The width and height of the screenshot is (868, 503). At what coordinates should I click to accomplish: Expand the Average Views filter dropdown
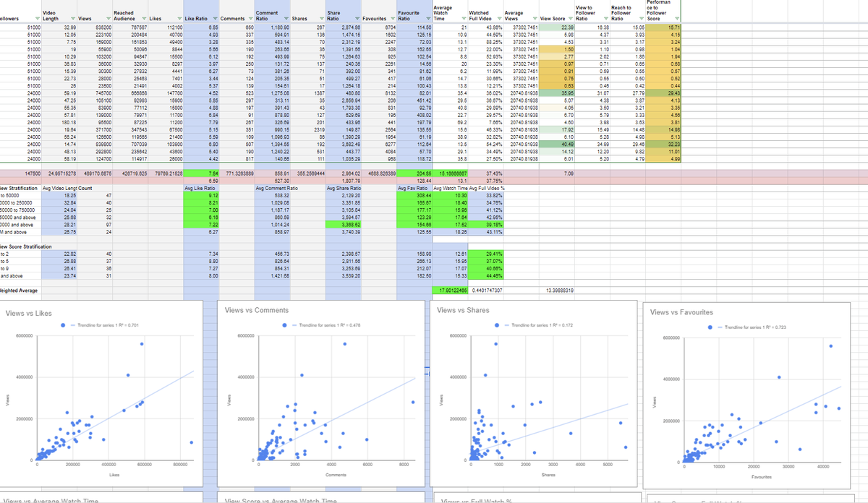coord(534,18)
